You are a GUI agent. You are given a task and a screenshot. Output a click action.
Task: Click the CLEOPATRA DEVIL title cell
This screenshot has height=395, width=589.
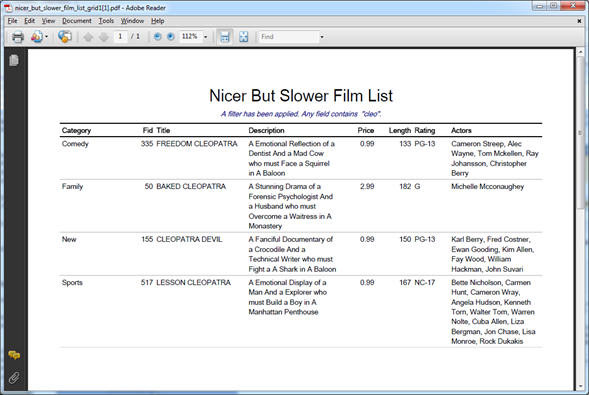(189, 239)
